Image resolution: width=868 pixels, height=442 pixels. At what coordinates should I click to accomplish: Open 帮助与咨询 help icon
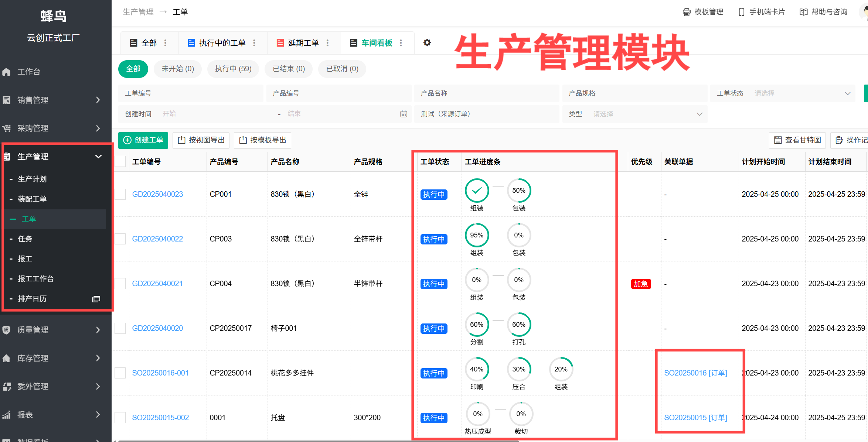(x=804, y=11)
